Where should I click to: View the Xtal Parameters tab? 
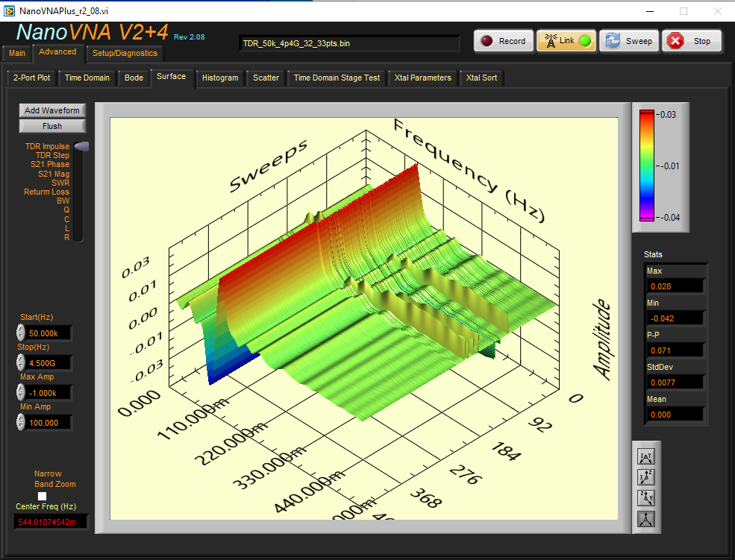click(423, 78)
